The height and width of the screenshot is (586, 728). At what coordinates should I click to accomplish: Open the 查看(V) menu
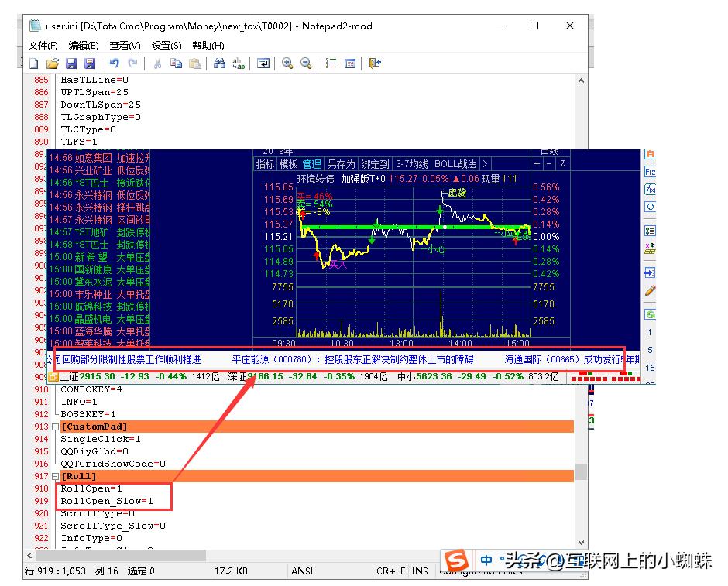click(125, 46)
